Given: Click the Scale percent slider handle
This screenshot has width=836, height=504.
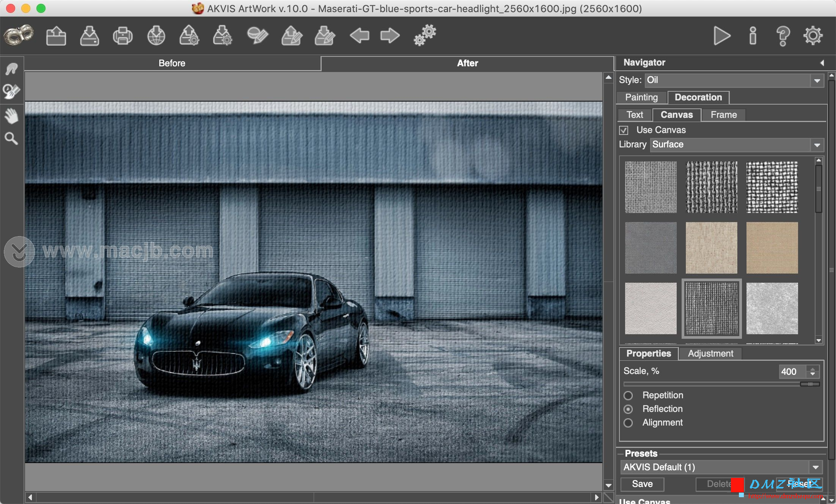Looking at the screenshot, I should coord(810,384).
